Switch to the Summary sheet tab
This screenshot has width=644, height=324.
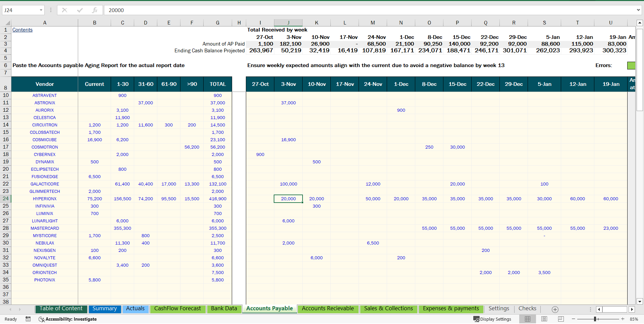click(105, 309)
